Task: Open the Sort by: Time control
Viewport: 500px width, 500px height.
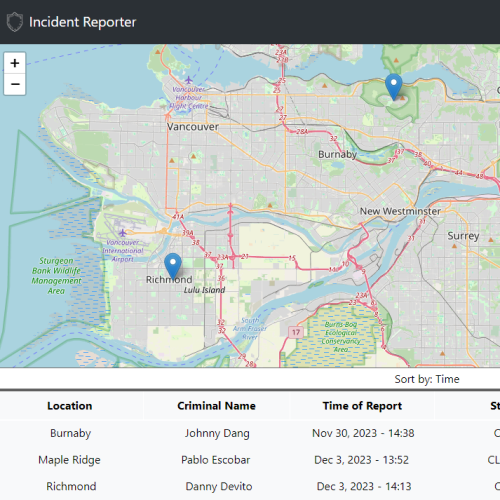Action: [427, 379]
